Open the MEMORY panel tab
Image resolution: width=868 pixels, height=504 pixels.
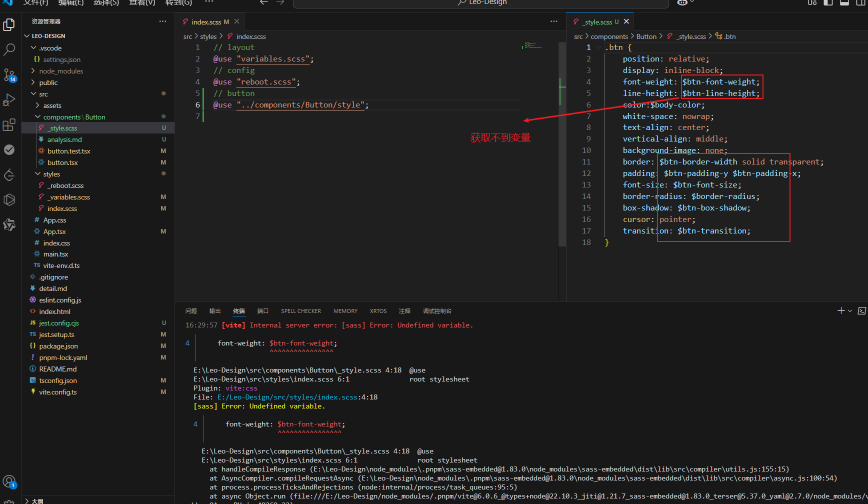345,311
